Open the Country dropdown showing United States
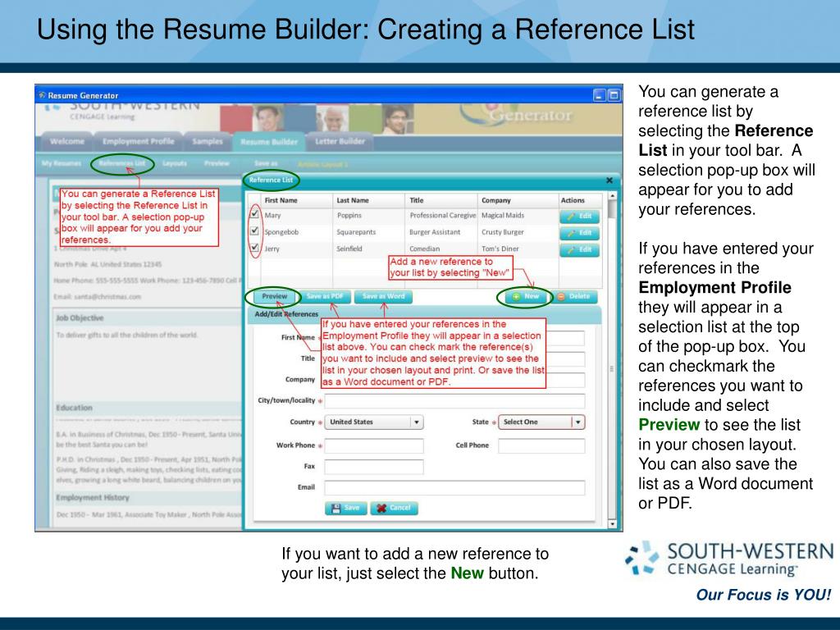Screen dimensions: 840x630 (374, 422)
